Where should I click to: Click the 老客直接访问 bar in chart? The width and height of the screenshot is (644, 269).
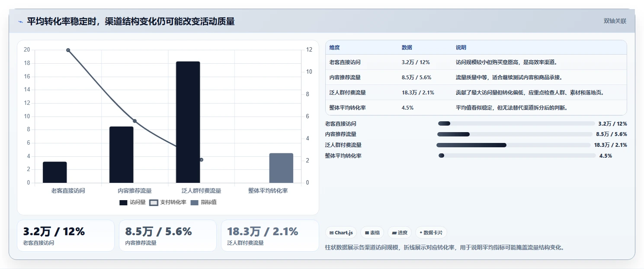pyautogui.click(x=55, y=172)
